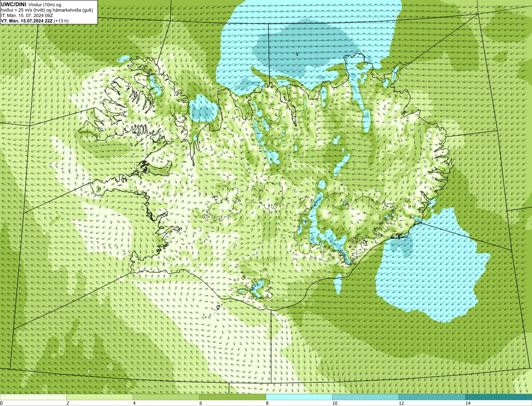Click the legend scale label '0'

1,403
